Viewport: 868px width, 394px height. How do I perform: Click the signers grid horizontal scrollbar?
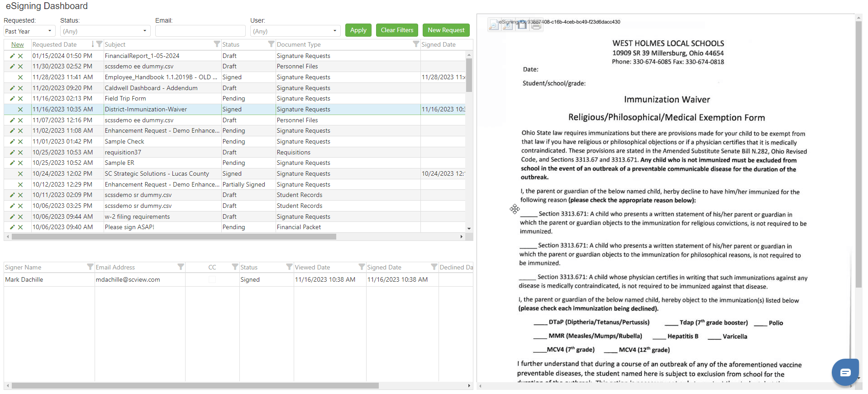195,386
